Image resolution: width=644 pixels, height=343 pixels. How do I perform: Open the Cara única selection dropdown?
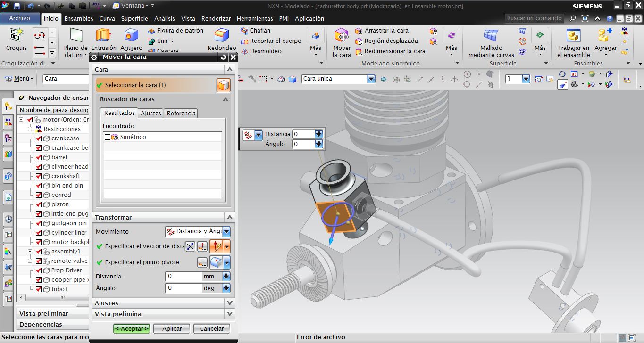[x=371, y=79]
